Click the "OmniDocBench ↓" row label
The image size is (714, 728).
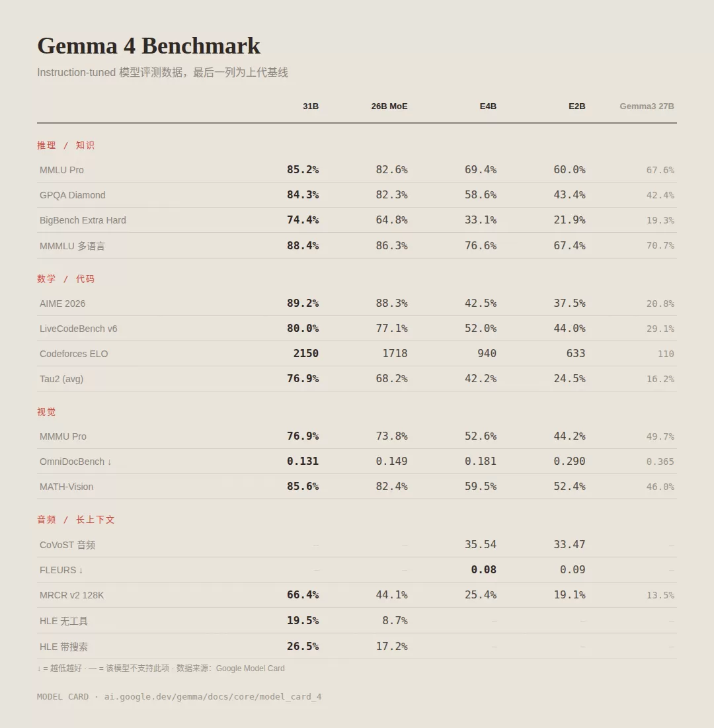tap(75, 462)
